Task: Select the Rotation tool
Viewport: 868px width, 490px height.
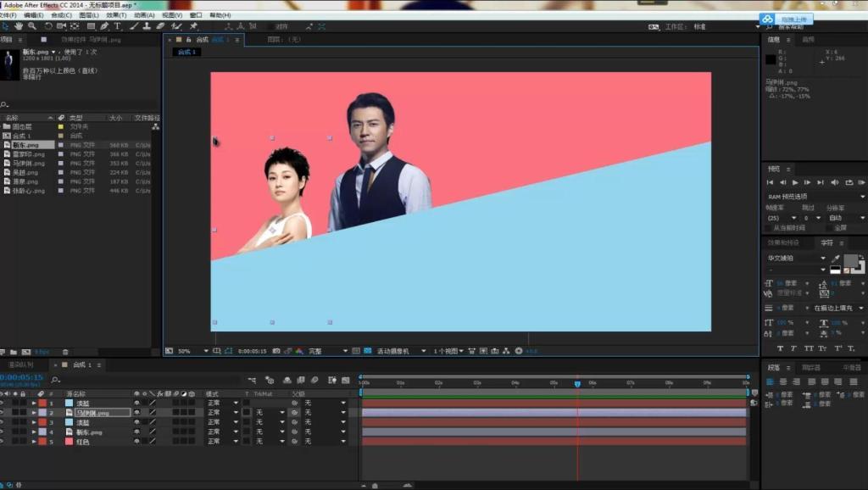Action: click(48, 26)
